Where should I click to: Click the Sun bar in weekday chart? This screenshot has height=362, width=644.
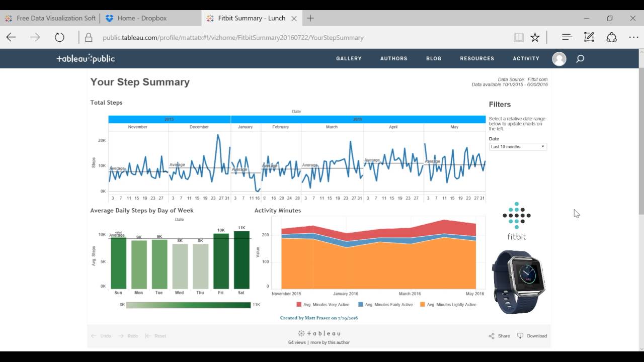tap(118, 263)
